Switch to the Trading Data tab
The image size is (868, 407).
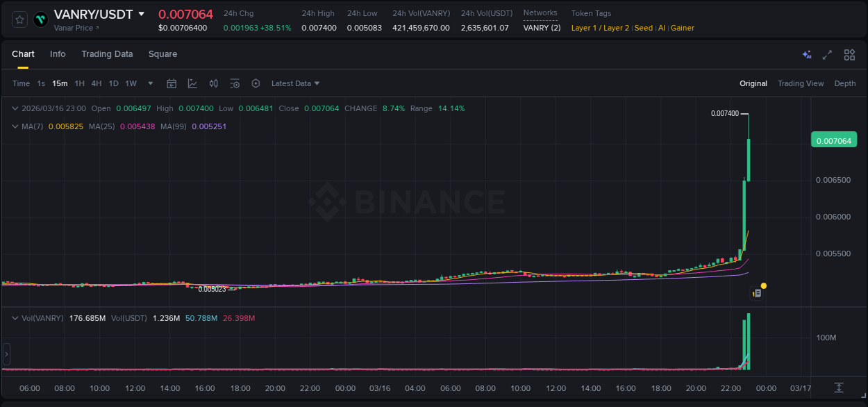107,54
